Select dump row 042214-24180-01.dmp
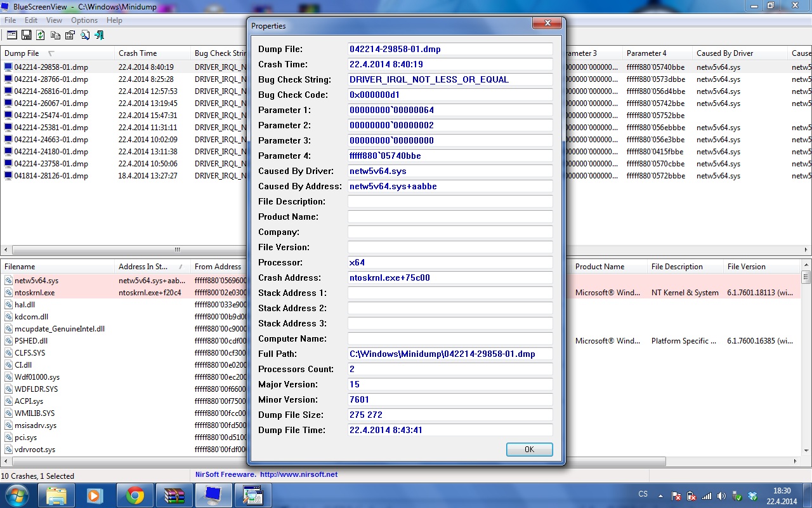Screen dimensions: 812x508 pos(51,152)
